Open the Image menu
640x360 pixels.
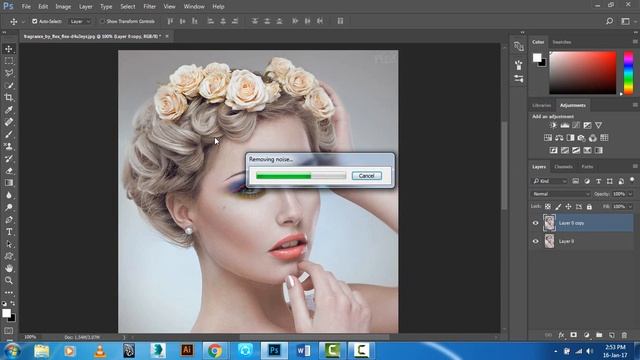tap(63, 7)
